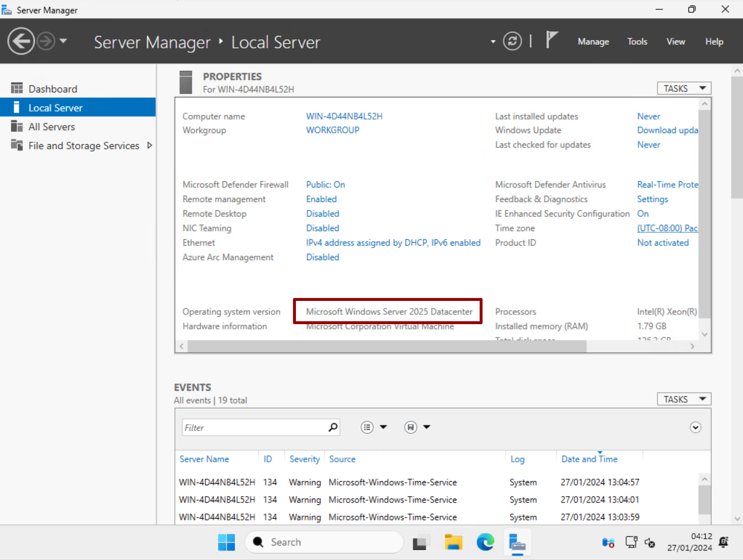Open the navigation history dropdown arrow
This screenshot has height=560, width=743.
(x=63, y=41)
